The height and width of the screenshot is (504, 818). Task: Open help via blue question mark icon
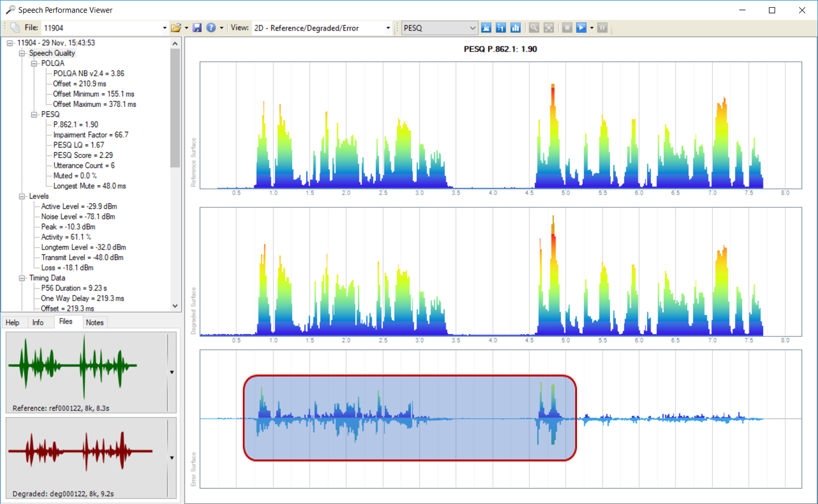[x=211, y=28]
